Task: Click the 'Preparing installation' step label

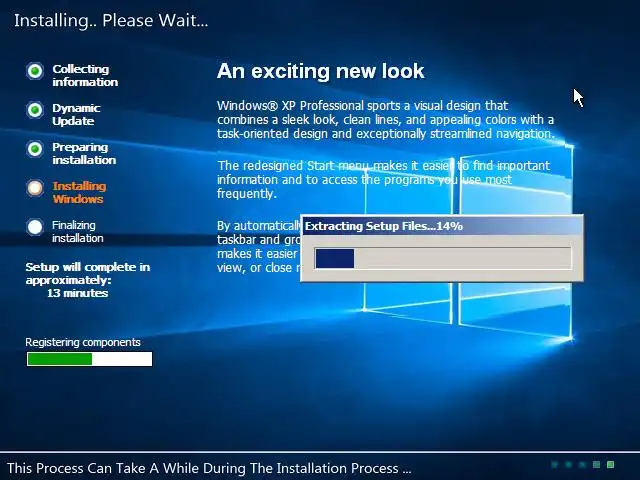Action: 84,153
